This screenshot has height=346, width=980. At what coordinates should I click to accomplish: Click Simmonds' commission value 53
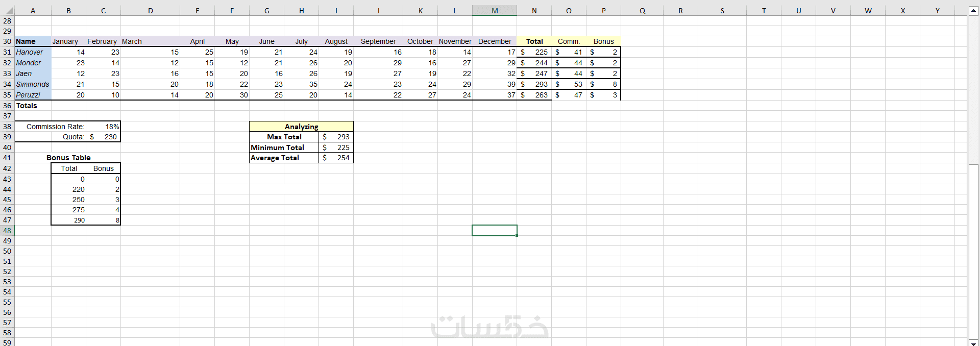point(569,84)
